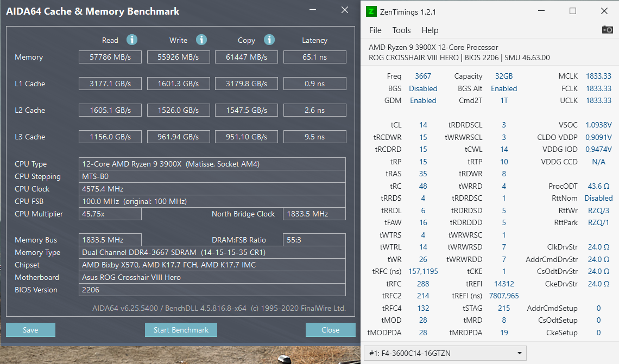The image size is (619, 364).
Task: Select the Memory Write value 55926 MB/s
Action: click(x=178, y=57)
